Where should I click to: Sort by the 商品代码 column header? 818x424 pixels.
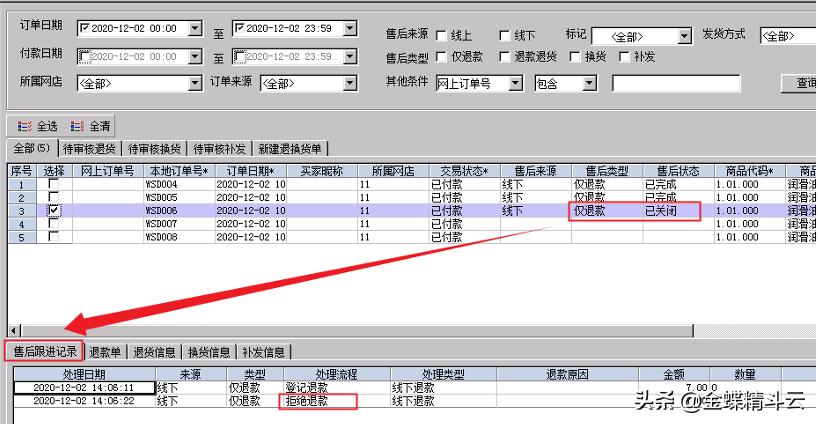tap(750, 171)
